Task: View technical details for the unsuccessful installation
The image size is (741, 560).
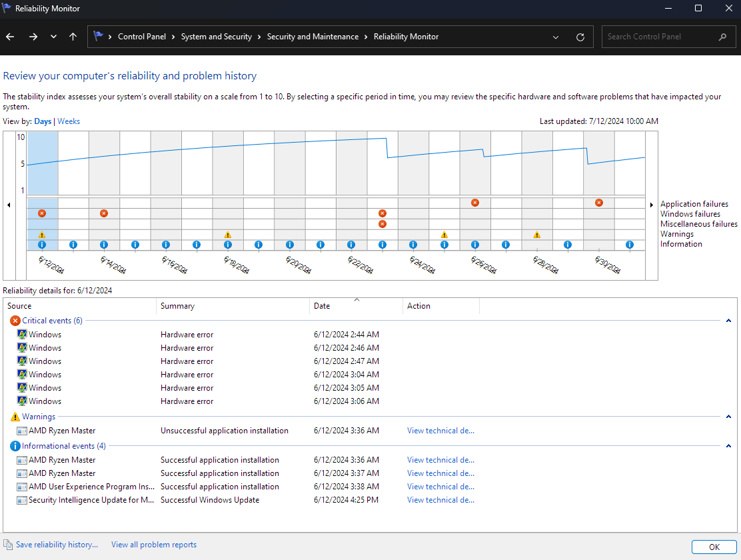Action: point(441,431)
